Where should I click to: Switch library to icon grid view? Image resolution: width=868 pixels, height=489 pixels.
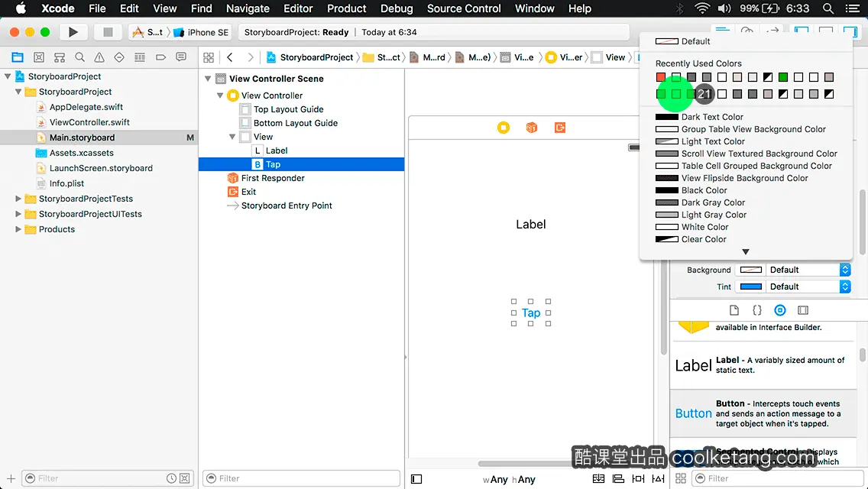point(681,478)
